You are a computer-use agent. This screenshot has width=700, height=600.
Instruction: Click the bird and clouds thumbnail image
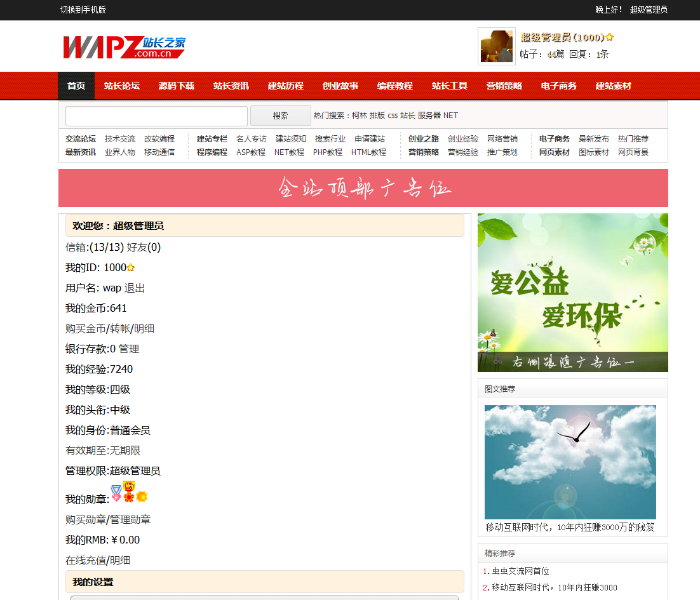570,462
